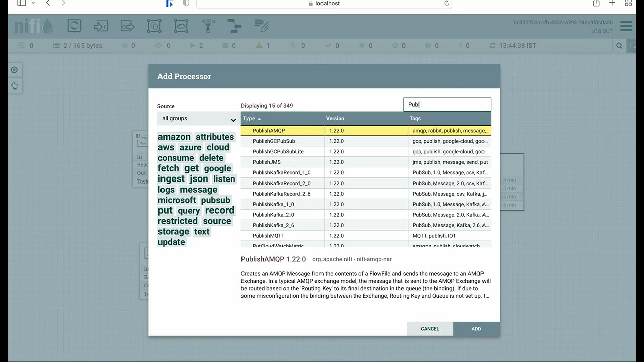Select the pubsub tag
The height and width of the screenshot is (362, 644).
coord(215,200)
